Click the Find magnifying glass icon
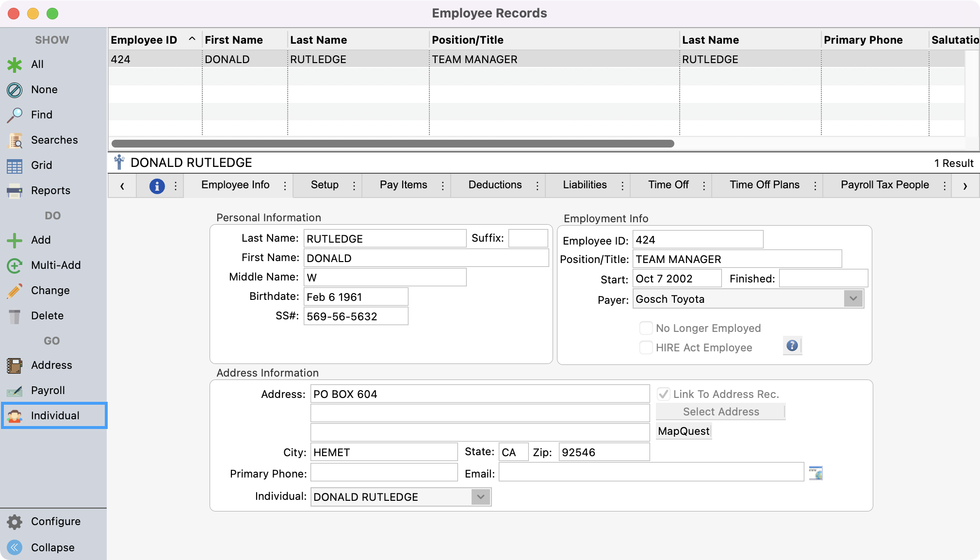 pyautogui.click(x=15, y=115)
